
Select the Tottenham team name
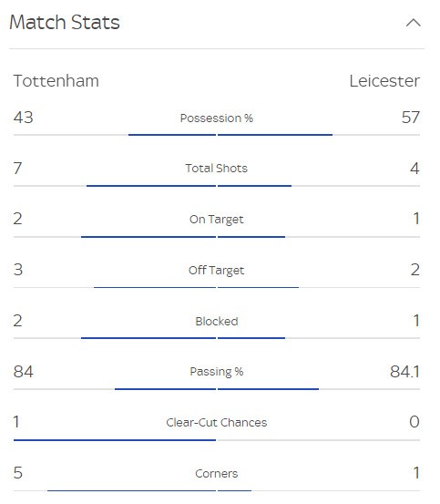coord(56,81)
